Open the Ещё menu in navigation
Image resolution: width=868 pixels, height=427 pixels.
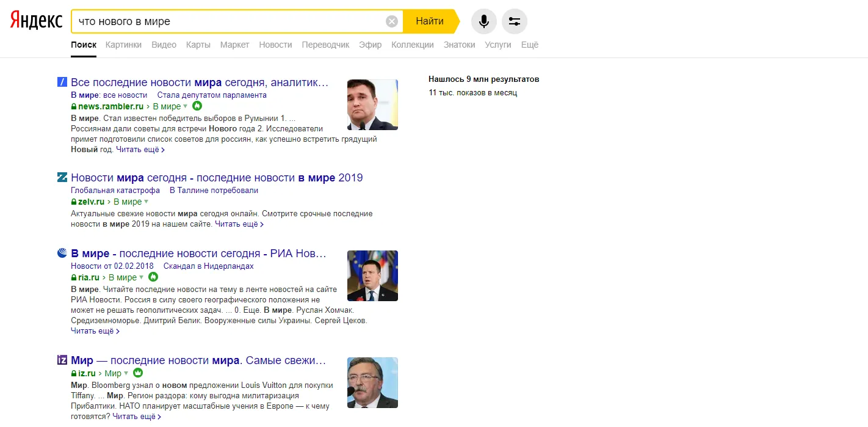529,45
